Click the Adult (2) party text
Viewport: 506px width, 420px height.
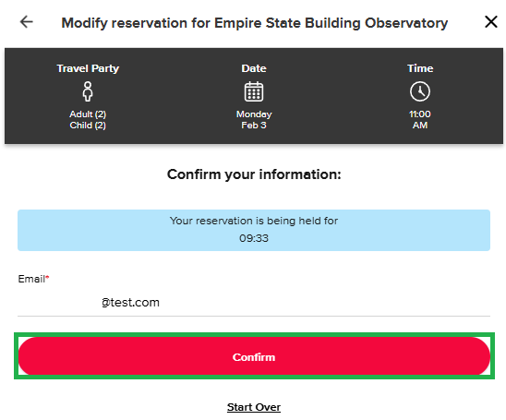click(x=88, y=114)
